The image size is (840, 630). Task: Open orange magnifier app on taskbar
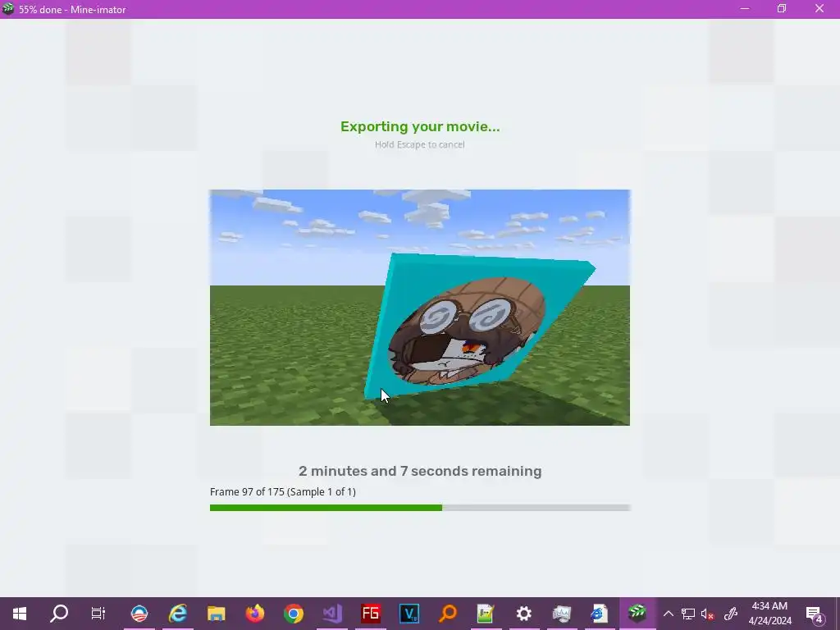pyautogui.click(x=448, y=614)
